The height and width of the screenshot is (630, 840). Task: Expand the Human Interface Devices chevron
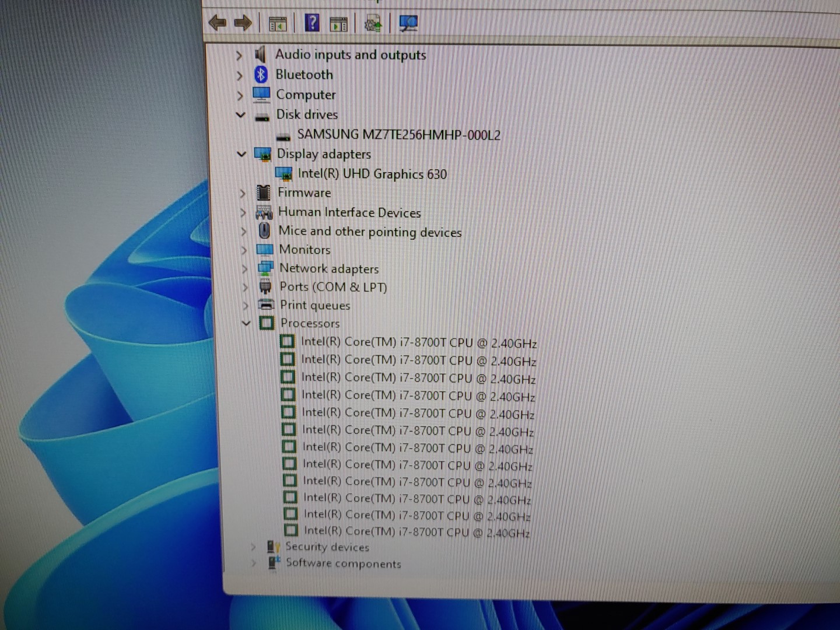(243, 212)
